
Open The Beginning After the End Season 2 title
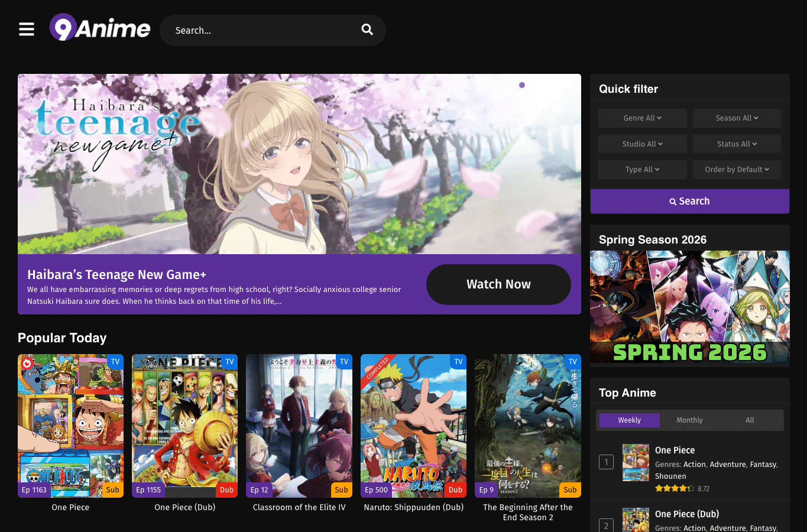click(x=528, y=512)
